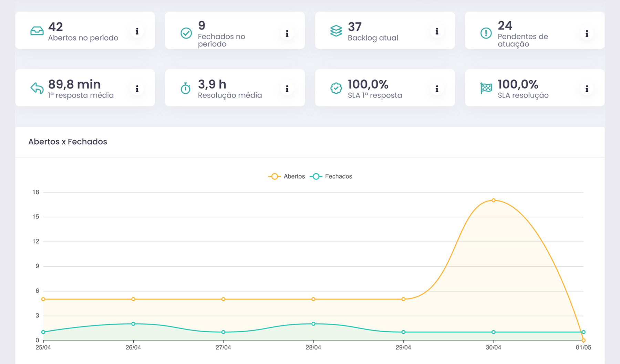Image resolution: width=620 pixels, height=364 pixels.
Task: Click Abertos data point on 29/04
Action: (x=403, y=299)
